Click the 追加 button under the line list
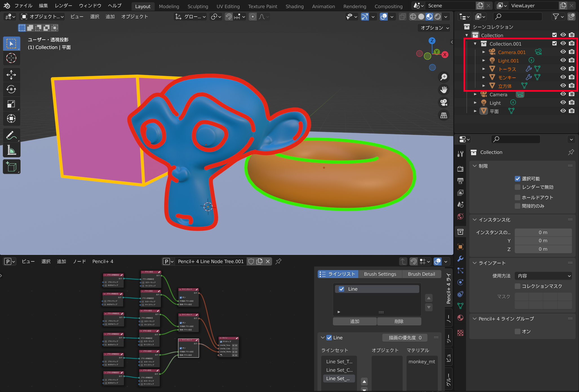 [354, 321]
